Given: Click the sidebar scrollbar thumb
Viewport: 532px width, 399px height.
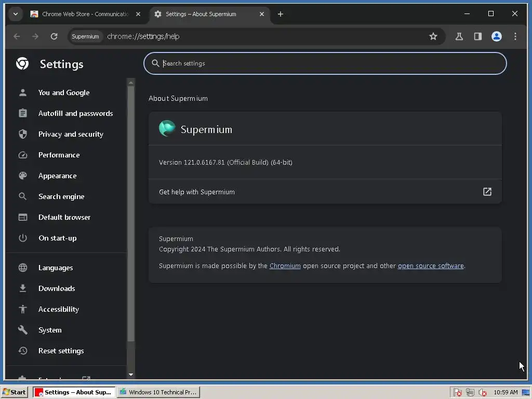Looking at the screenshot, I should pos(130,214).
